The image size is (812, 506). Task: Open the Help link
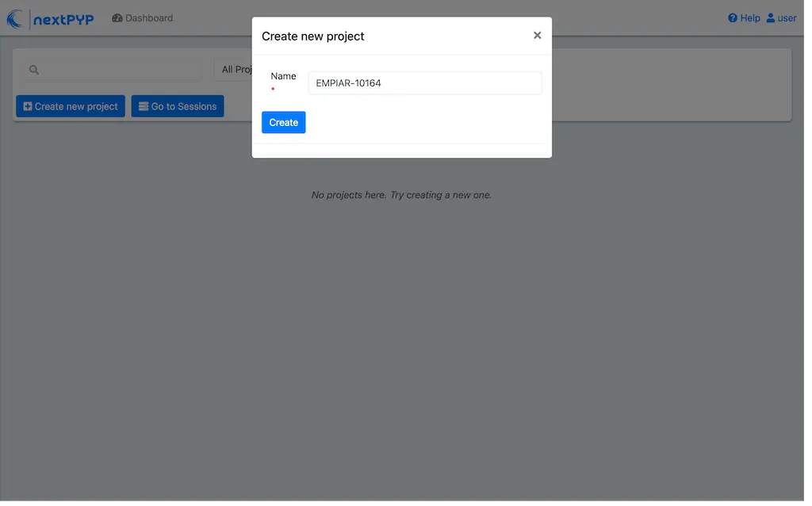(744, 17)
